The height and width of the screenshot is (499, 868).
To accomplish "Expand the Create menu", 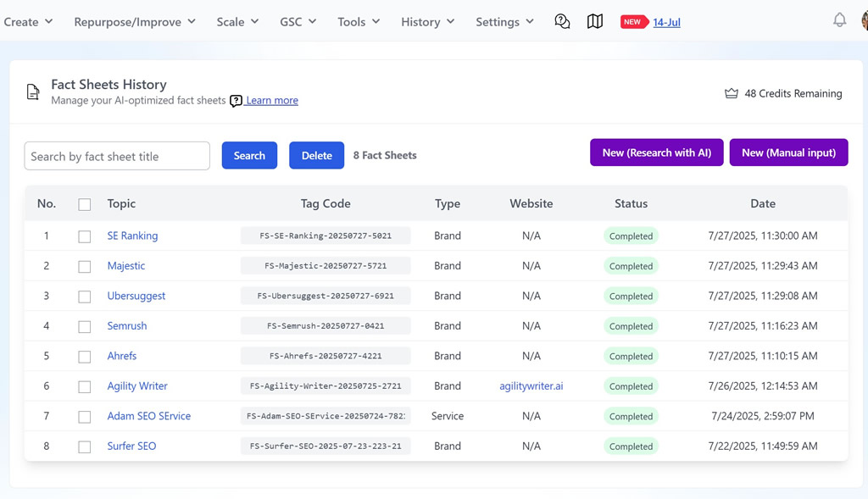I will pos(28,21).
